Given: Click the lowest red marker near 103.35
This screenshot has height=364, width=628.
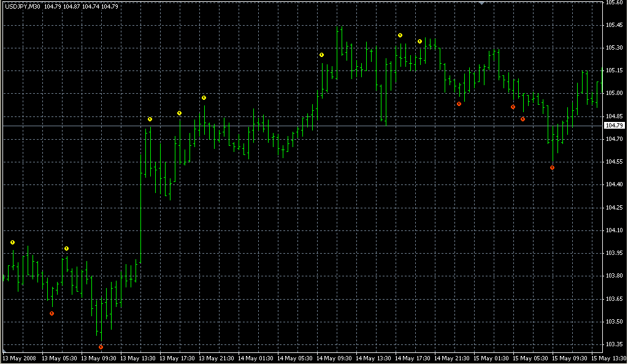Looking at the screenshot, I should (x=101, y=347).
